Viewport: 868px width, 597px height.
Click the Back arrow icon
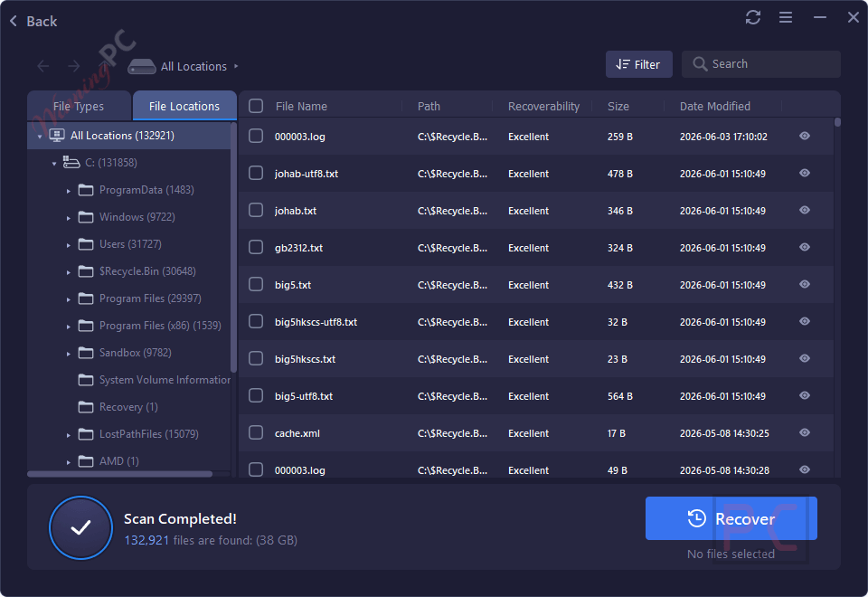[14, 21]
